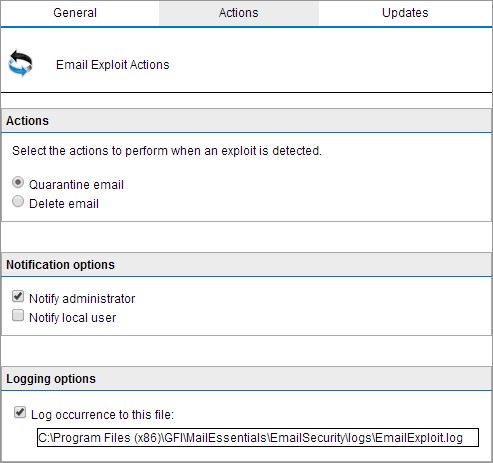The height and width of the screenshot is (463, 493).
Task: Uncheck the Notify administrator checkbox
Action: click(x=18, y=296)
